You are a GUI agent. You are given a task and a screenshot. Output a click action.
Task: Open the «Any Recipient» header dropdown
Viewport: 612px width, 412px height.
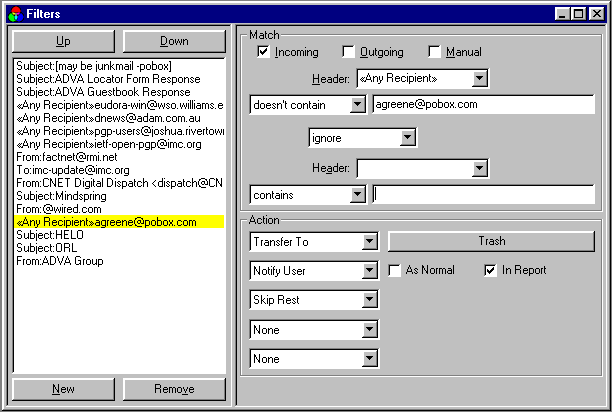point(480,78)
